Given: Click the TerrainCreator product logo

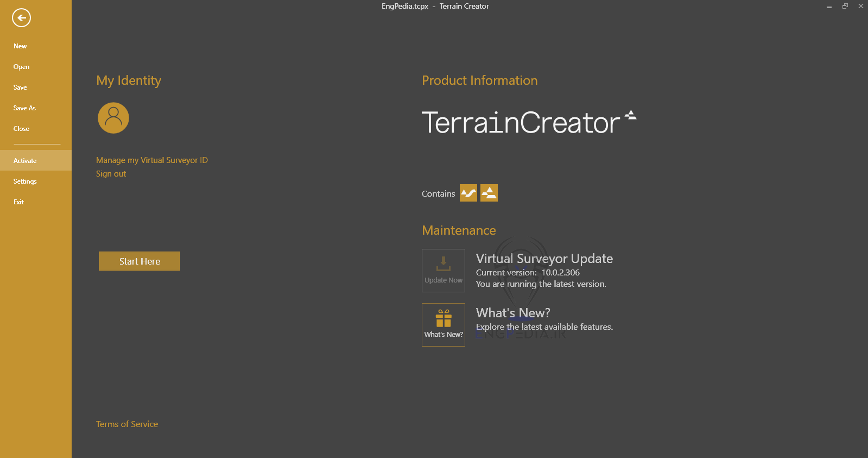Looking at the screenshot, I should click(x=529, y=122).
